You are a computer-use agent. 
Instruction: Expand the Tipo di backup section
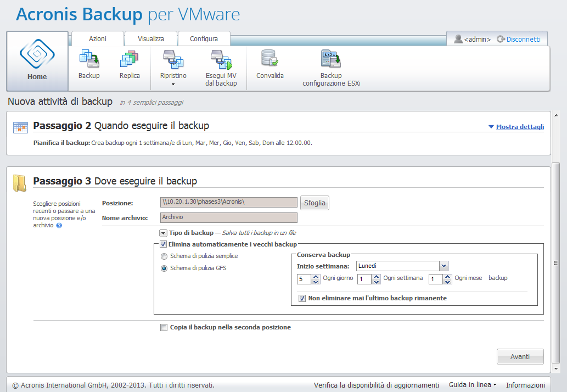click(x=163, y=233)
